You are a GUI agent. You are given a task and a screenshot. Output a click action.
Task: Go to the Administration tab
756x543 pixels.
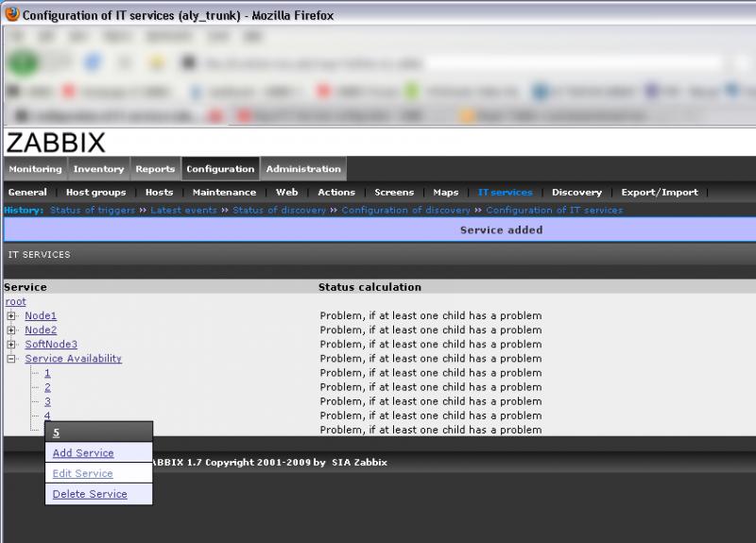(x=303, y=169)
